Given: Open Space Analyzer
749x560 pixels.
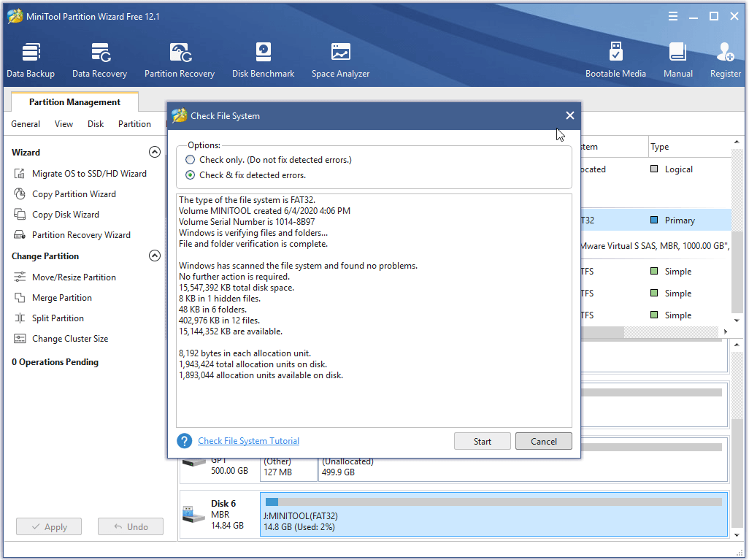Looking at the screenshot, I should pyautogui.click(x=341, y=60).
